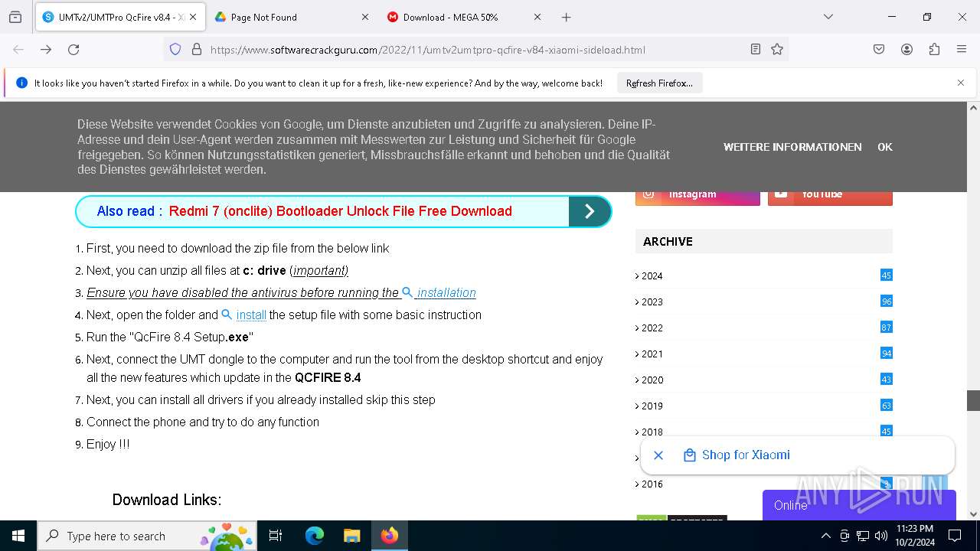The width and height of the screenshot is (980, 551).
Task: Toggle reader view icon
Action: pyautogui.click(x=756, y=49)
